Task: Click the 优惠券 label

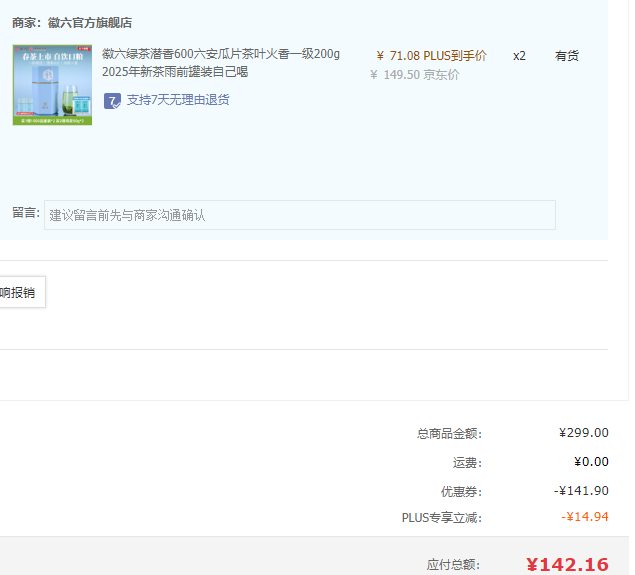Action: (x=461, y=492)
